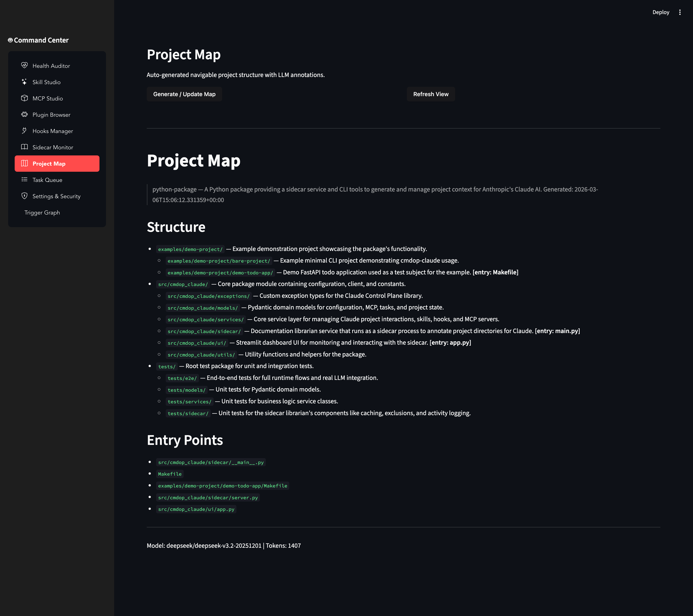Open Health Auditor page

(x=57, y=66)
